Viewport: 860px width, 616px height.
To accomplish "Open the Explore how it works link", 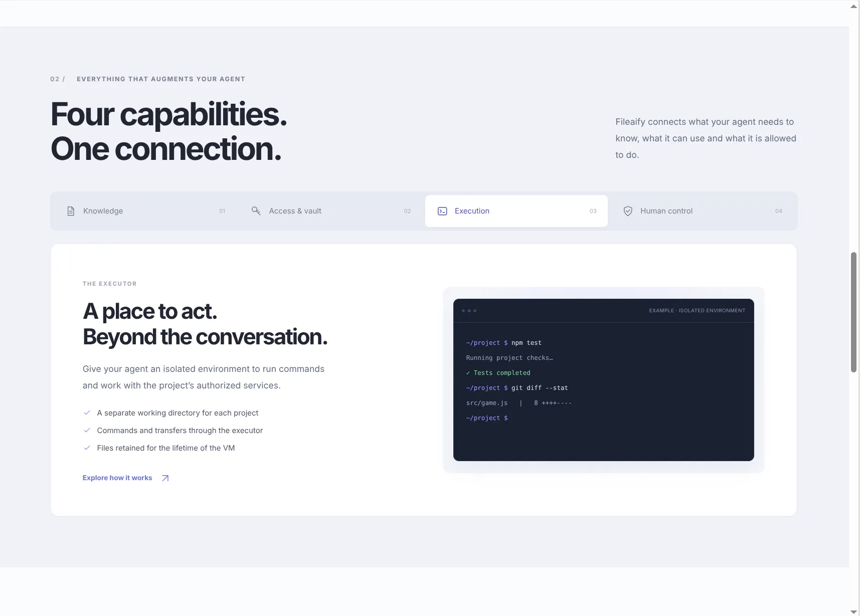I will point(126,478).
